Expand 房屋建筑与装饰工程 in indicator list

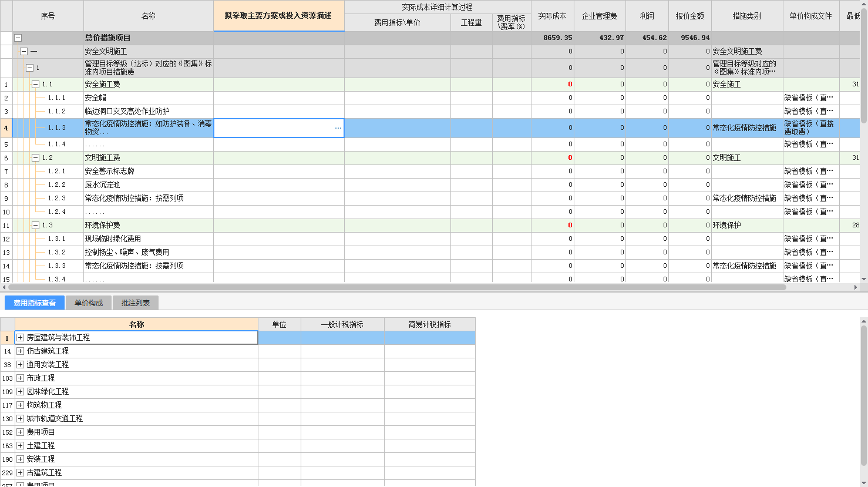[20, 338]
